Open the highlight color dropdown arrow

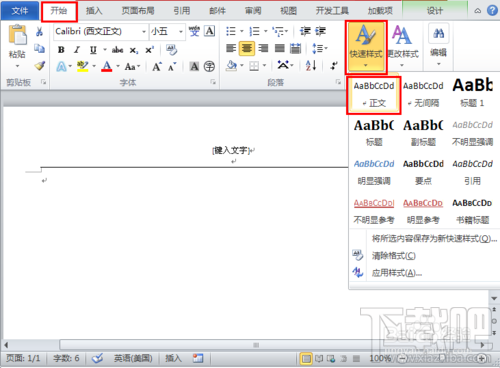tap(94, 66)
